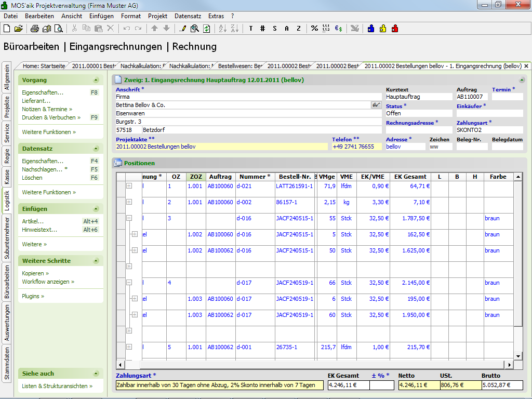Click the green refresh document icon
This screenshot has height=399, width=532.
click(206, 29)
